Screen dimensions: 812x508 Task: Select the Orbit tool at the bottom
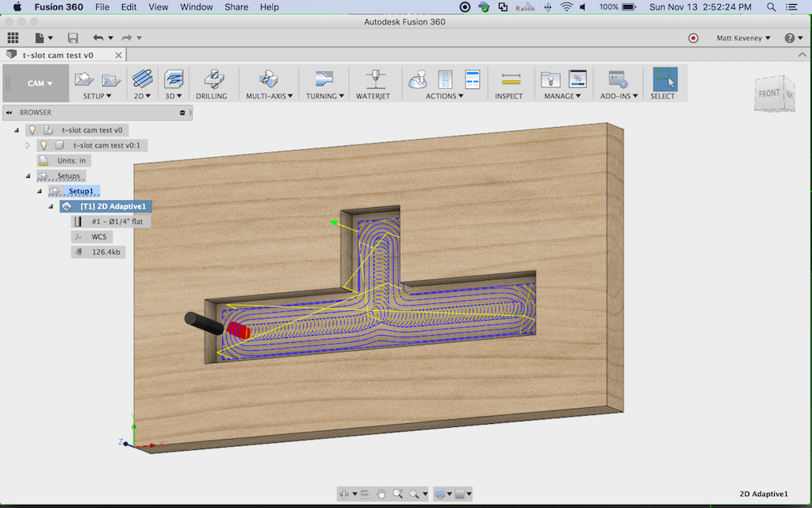click(346, 495)
